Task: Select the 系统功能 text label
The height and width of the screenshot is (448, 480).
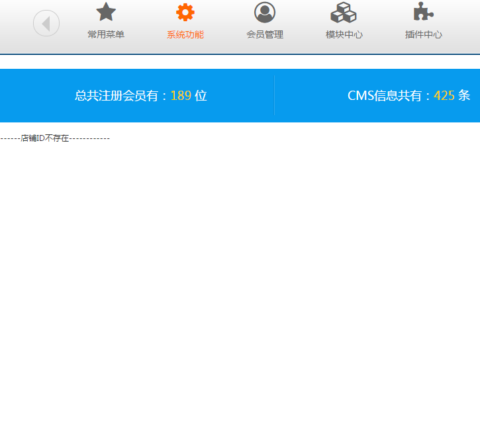Action: coord(185,34)
